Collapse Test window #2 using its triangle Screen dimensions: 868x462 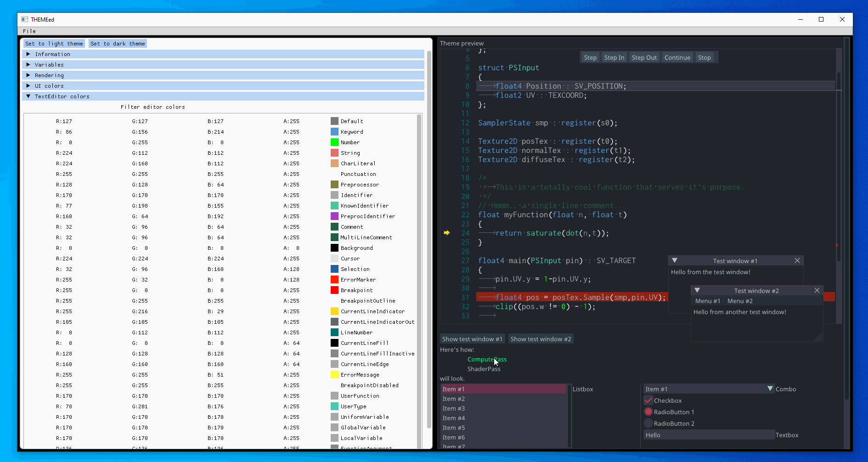click(x=697, y=290)
